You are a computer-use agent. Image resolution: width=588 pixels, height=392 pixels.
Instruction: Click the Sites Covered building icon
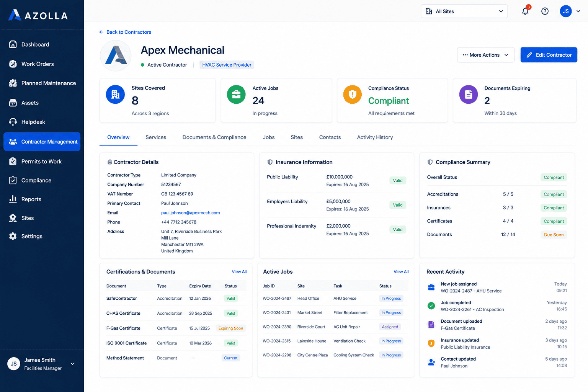click(x=115, y=95)
